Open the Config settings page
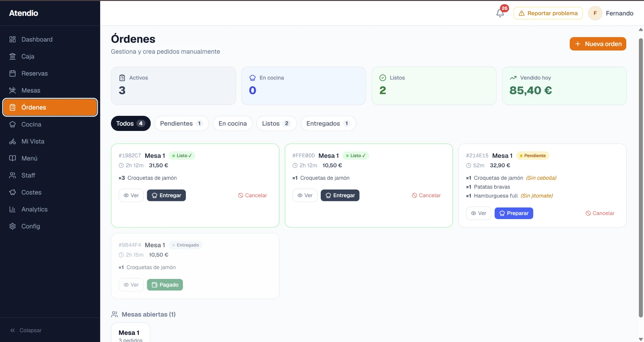The image size is (644, 342). click(x=50, y=226)
